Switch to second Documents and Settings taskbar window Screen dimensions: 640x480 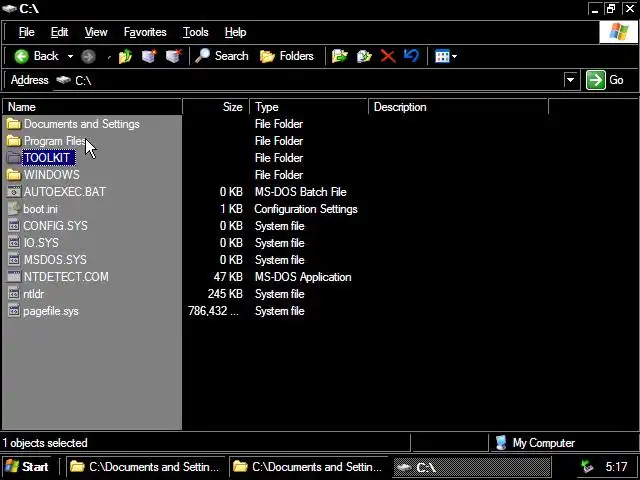(x=308, y=467)
